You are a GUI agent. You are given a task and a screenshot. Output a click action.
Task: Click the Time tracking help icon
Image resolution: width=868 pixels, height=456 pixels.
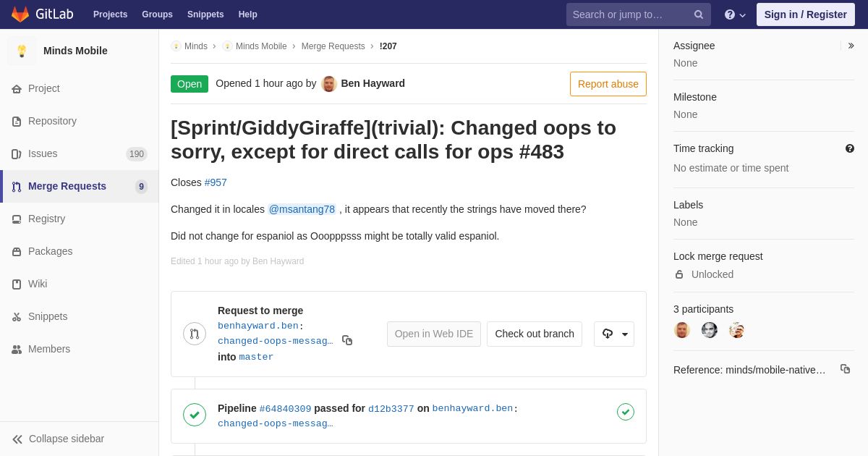[850, 148]
